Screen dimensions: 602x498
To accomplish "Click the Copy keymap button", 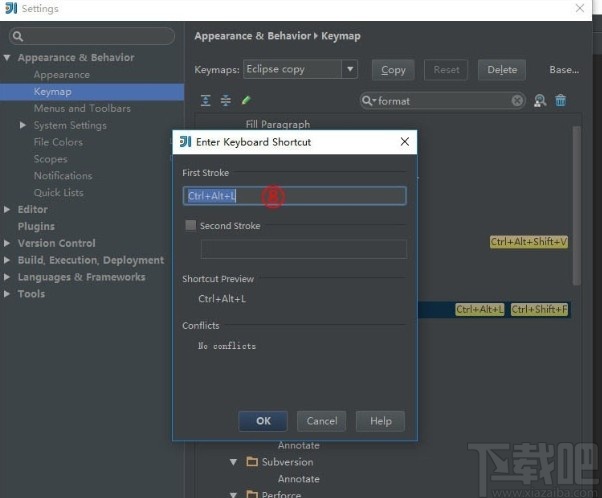I will [393, 70].
